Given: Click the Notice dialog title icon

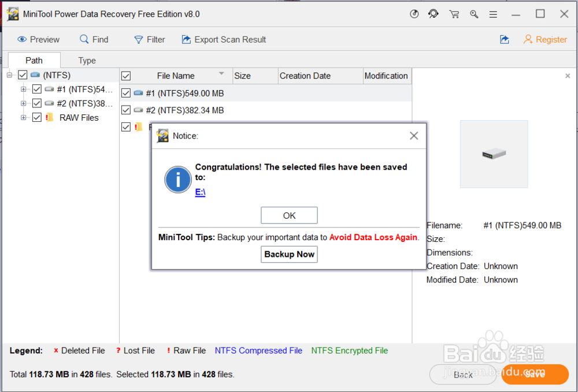Looking at the screenshot, I should 162,136.
